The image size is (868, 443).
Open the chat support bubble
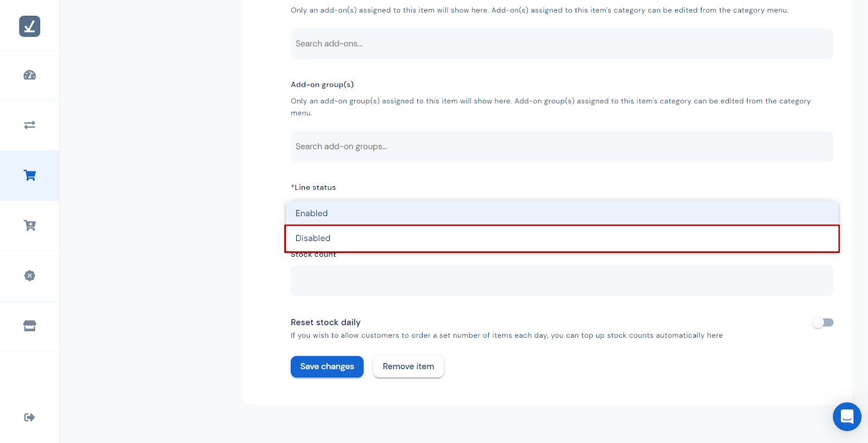coord(847,416)
